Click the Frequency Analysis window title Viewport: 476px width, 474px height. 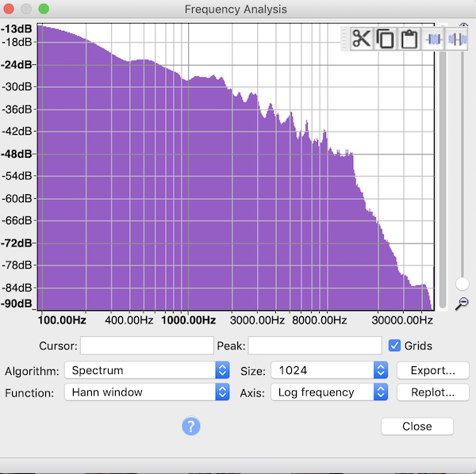236,9
